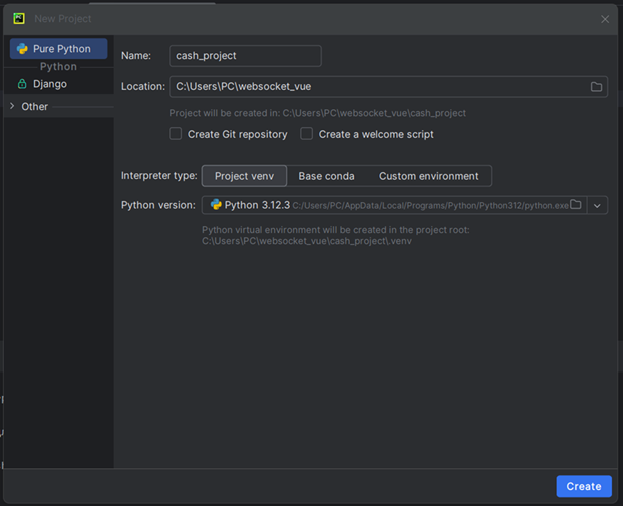
Task: Click the Name input field
Action: click(245, 56)
